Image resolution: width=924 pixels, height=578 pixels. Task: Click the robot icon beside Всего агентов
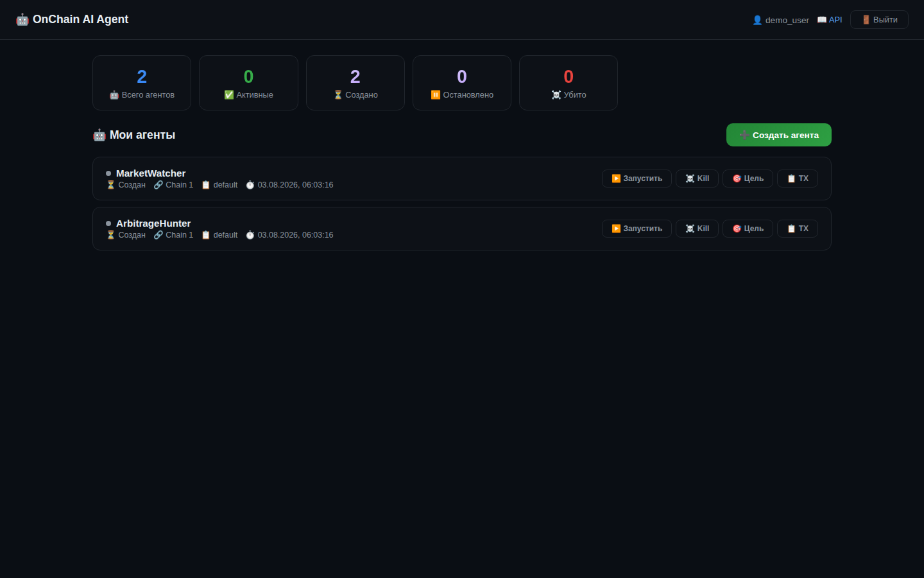114,95
